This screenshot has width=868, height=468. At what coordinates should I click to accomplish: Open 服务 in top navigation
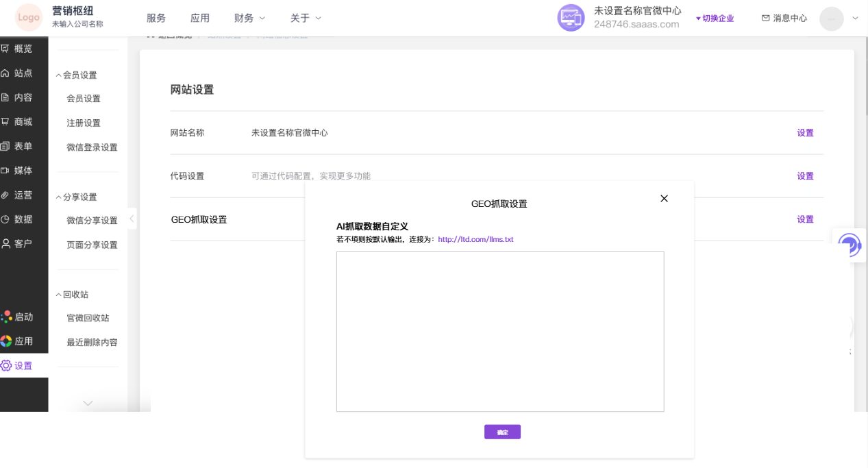click(156, 18)
